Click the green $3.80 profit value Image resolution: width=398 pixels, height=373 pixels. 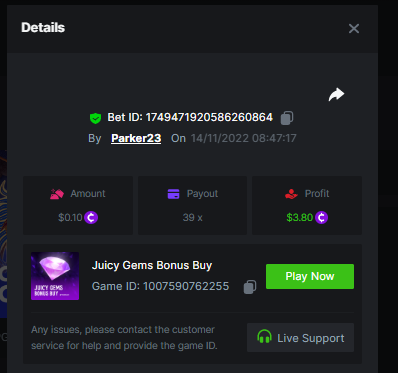pyautogui.click(x=300, y=218)
